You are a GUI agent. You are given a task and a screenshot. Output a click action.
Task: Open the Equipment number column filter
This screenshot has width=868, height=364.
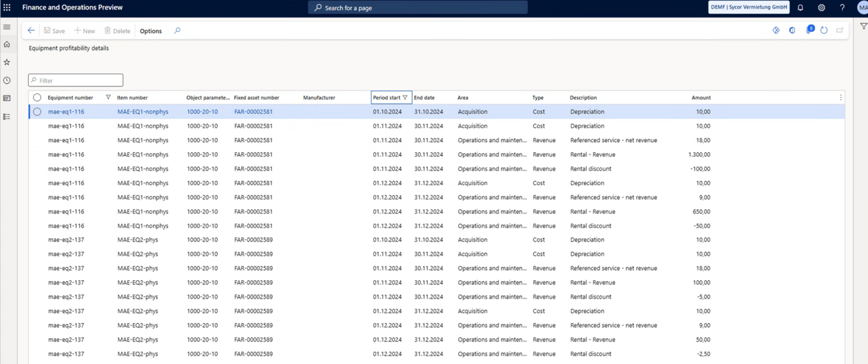(x=108, y=96)
